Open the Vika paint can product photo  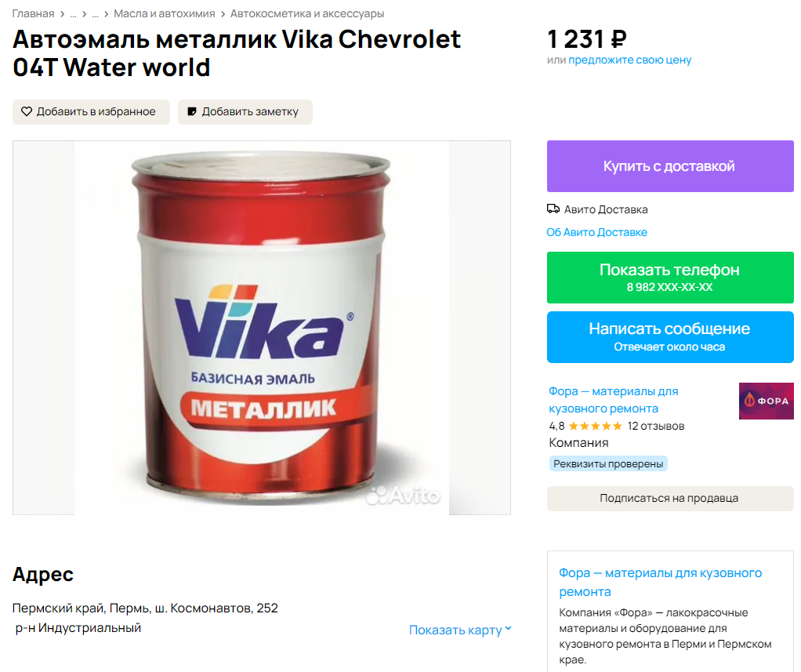point(262,328)
